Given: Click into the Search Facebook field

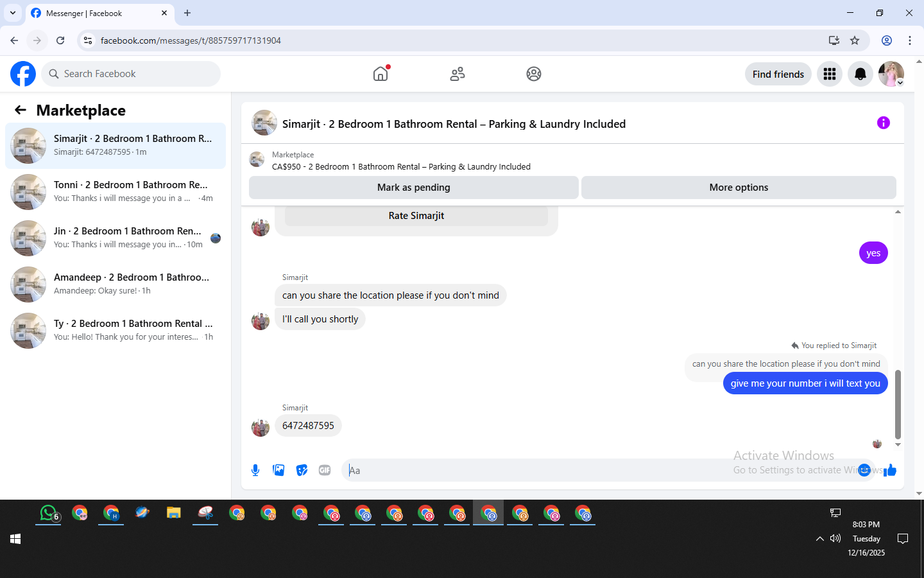Looking at the screenshot, I should (131, 74).
